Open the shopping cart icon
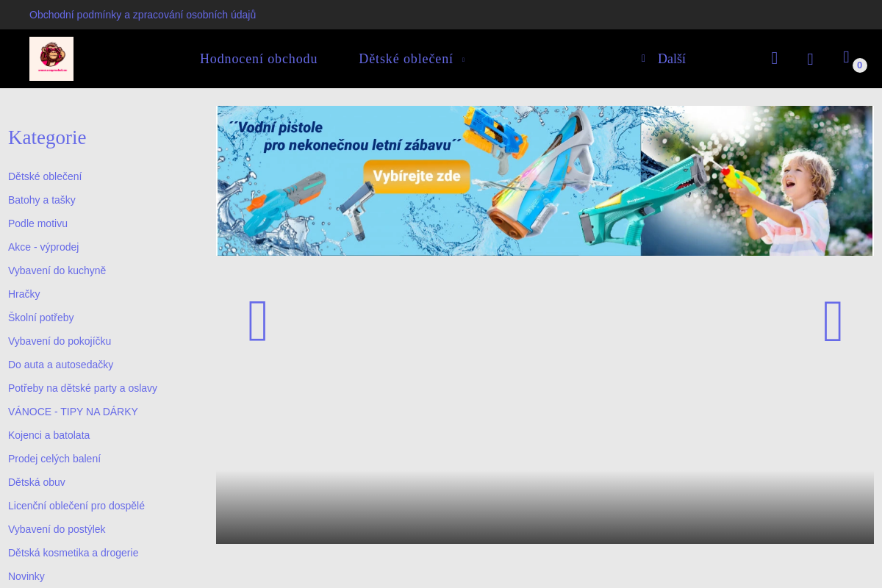Image resolution: width=882 pixels, height=588 pixels. click(x=846, y=57)
